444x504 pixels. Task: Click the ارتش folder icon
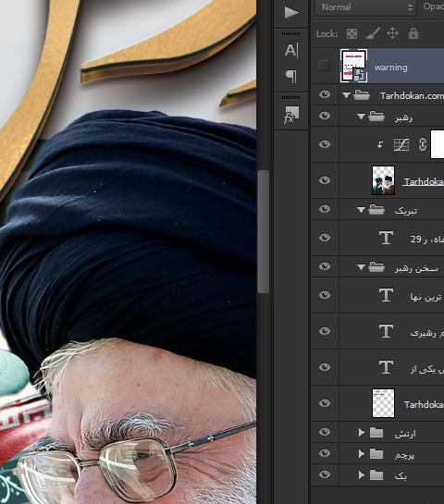[x=376, y=433]
